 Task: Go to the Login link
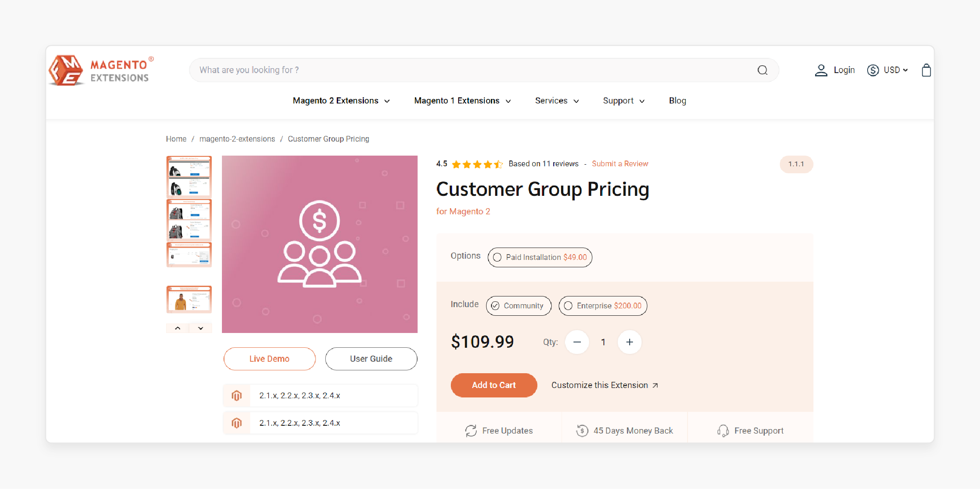click(x=844, y=70)
